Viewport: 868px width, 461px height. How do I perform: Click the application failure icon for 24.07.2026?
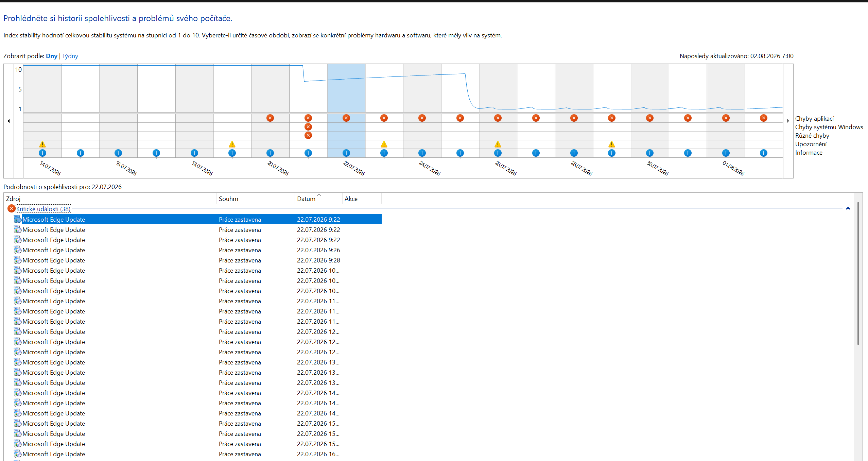click(422, 118)
